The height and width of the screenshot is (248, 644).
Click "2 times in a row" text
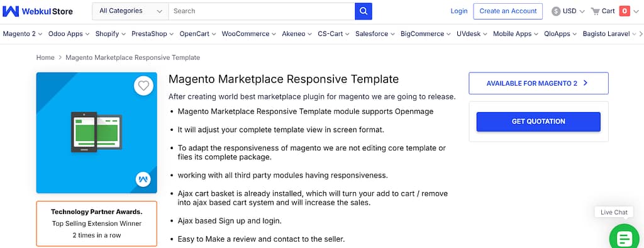[96, 235]
